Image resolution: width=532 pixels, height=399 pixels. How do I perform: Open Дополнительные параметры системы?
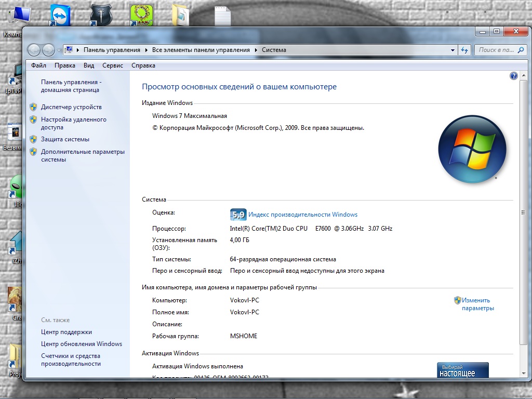pyautogui.click(x=83, y=155)
